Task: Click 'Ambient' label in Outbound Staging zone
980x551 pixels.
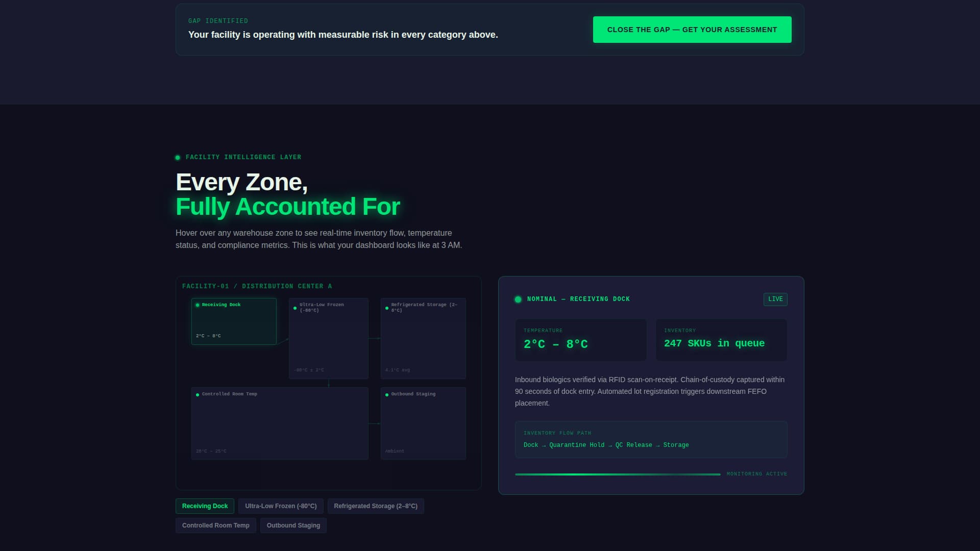Action: coord(395,452)
